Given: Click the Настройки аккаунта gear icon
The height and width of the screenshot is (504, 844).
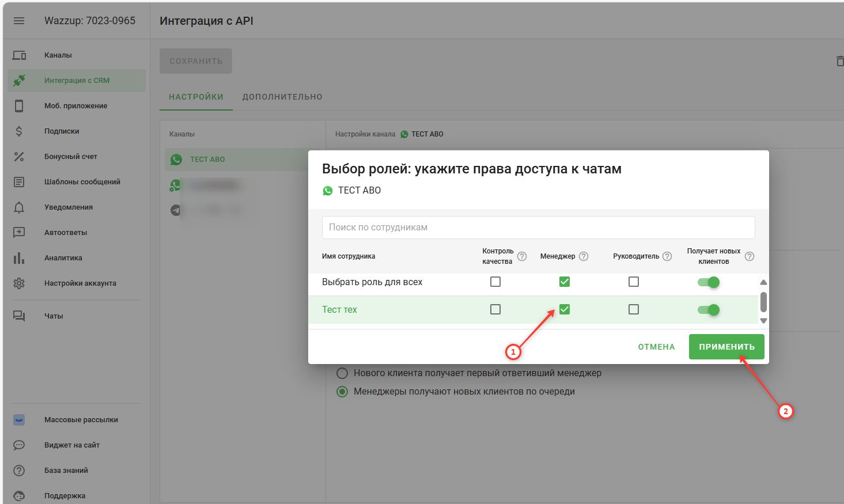Looking at the screenshot, I should click(19, 283).
